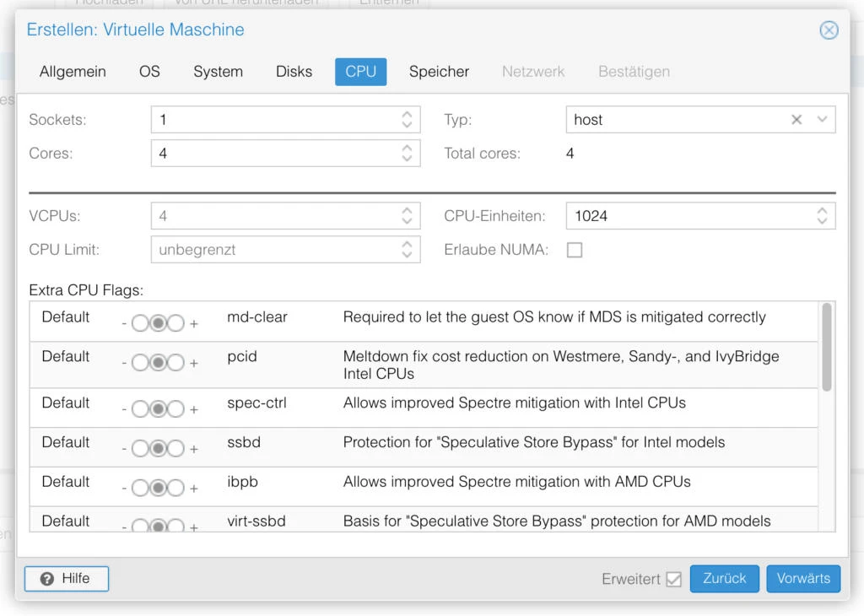
Task: Clear the Typ field with the X icon
Action: coord(796,120)
